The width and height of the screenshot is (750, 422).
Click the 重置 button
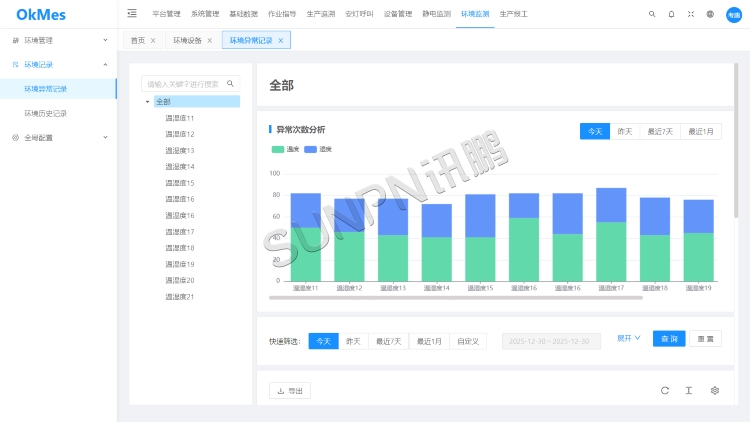tap(706, 339)
